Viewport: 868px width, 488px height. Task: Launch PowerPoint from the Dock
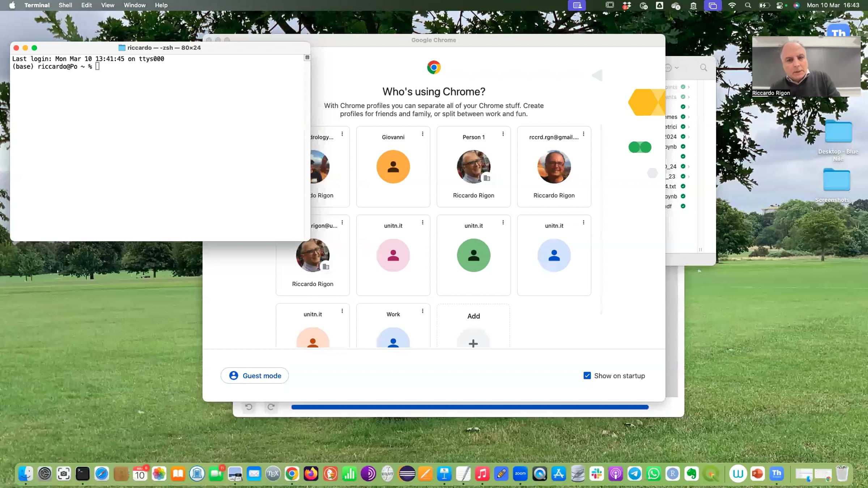pyautogui.click(x=757, y=474)
